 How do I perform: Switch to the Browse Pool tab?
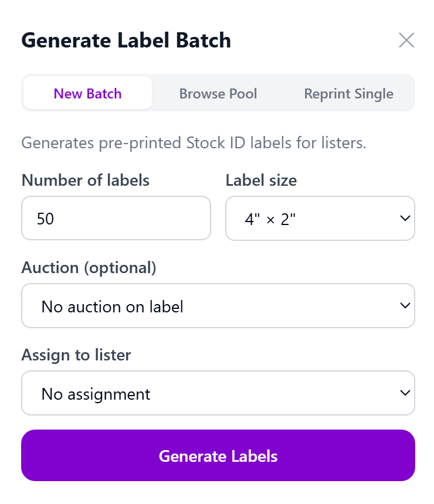[218, 93]
